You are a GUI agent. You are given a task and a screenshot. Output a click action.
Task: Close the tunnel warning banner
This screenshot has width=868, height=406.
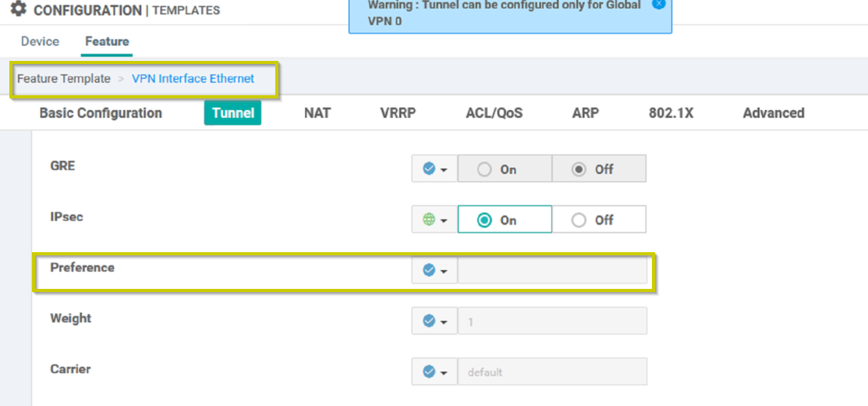coord(658,3)
